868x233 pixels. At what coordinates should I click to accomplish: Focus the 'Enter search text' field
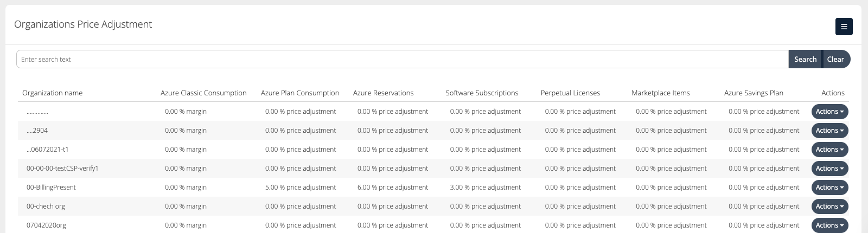click(x=401, y=60)
